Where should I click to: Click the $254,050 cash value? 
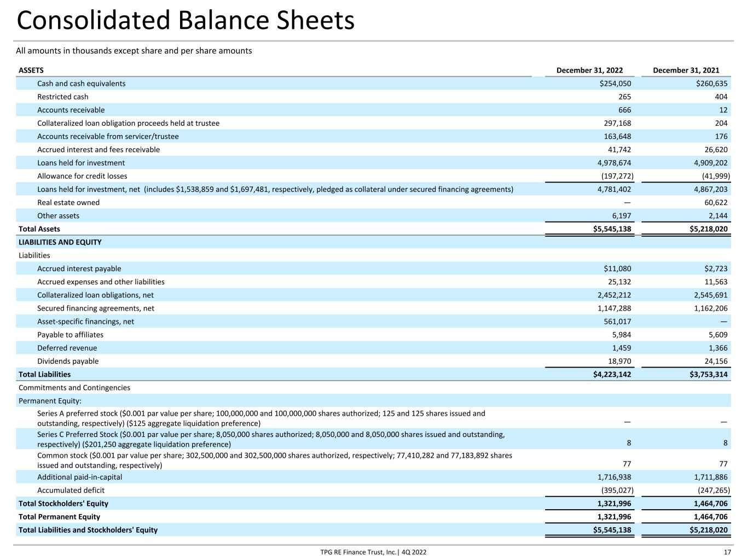615,84
